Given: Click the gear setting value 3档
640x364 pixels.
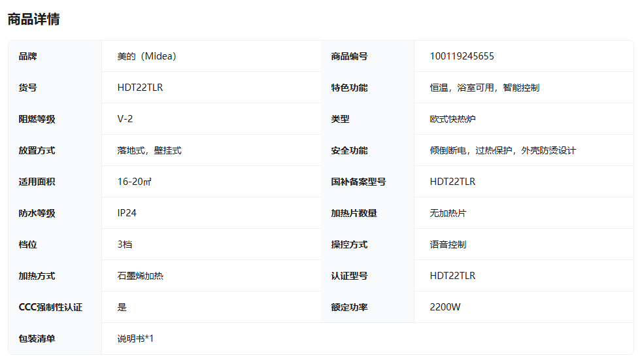Looking at the screenshot, I should click(x=125, y=244).
